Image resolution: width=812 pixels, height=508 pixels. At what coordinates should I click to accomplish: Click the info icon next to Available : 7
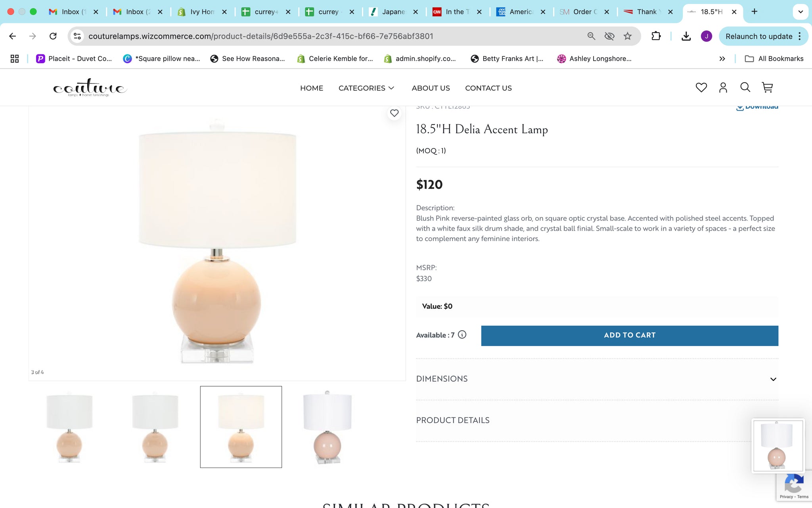tap(462, 335)
